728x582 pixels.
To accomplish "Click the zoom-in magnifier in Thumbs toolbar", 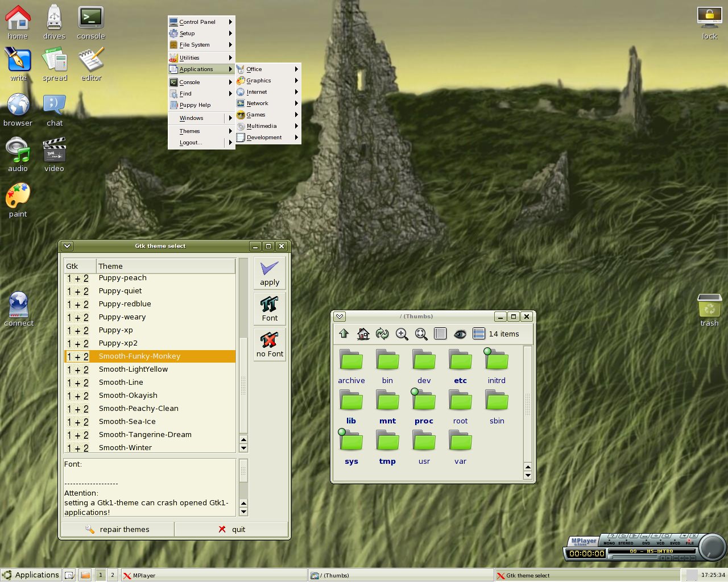I will [402, 334].
